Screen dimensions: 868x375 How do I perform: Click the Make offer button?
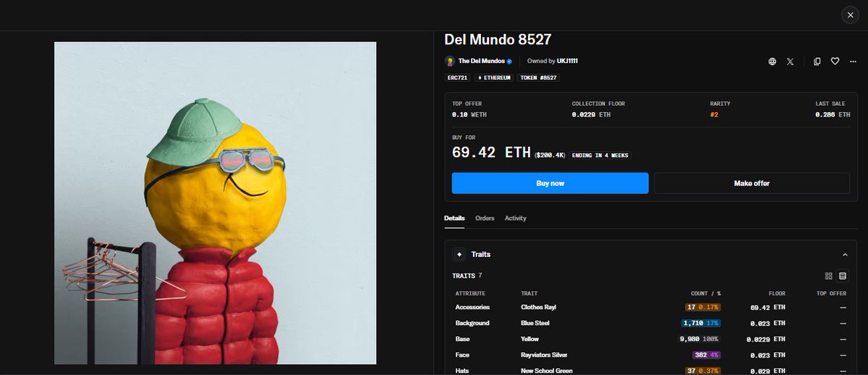click(x=752, y=183)
